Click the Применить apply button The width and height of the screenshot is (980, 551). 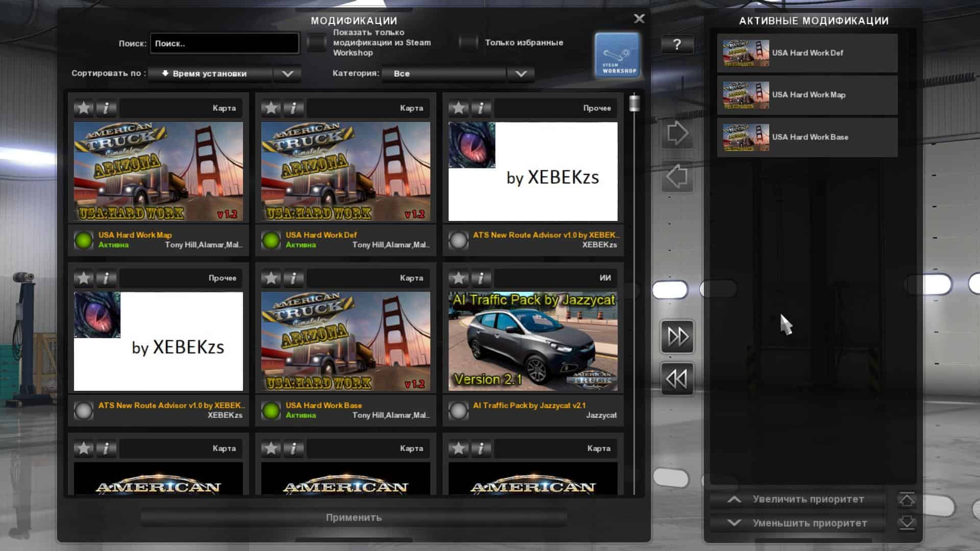pos(354,517)
